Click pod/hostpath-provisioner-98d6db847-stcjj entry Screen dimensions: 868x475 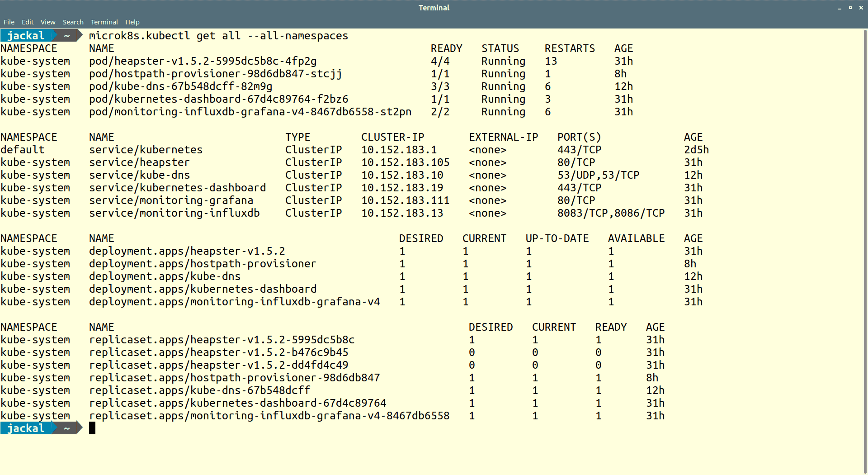pos(215,74)
